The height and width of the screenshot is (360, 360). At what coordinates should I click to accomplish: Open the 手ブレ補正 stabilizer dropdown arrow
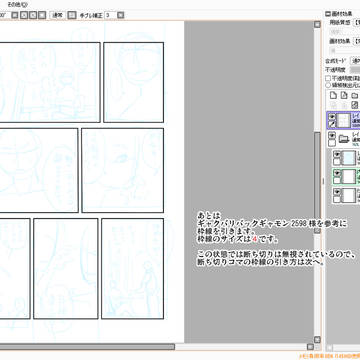click(x=121, y=15)
